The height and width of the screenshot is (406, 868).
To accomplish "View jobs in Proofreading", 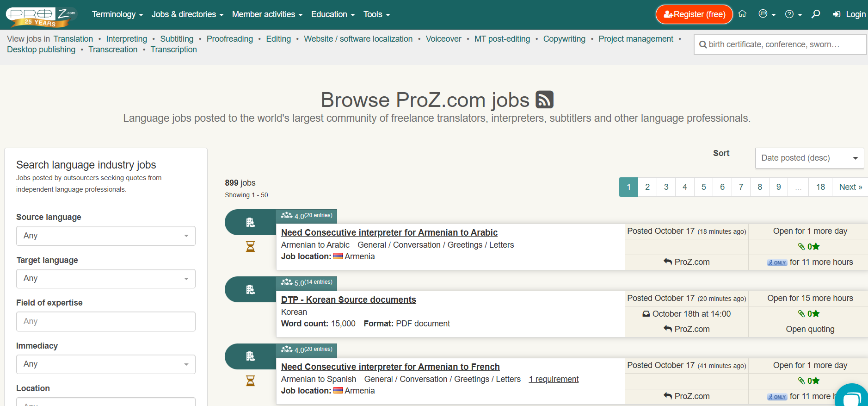I will click(x=230, y=39).
